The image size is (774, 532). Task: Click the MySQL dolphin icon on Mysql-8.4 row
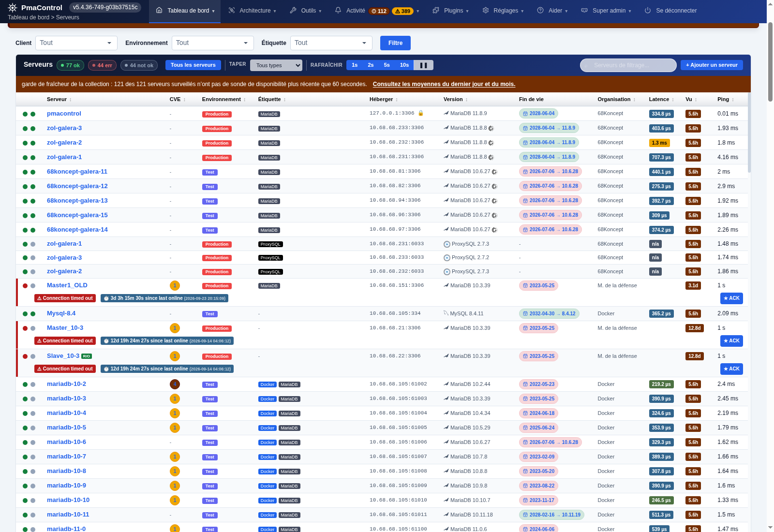pyautogui.click(x=446, y=313)
